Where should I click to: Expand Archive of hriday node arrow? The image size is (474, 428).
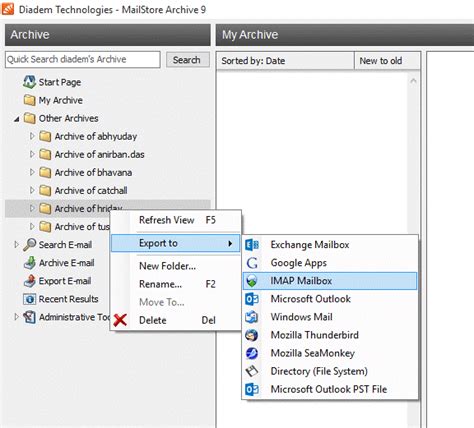[x=32, y=208]
